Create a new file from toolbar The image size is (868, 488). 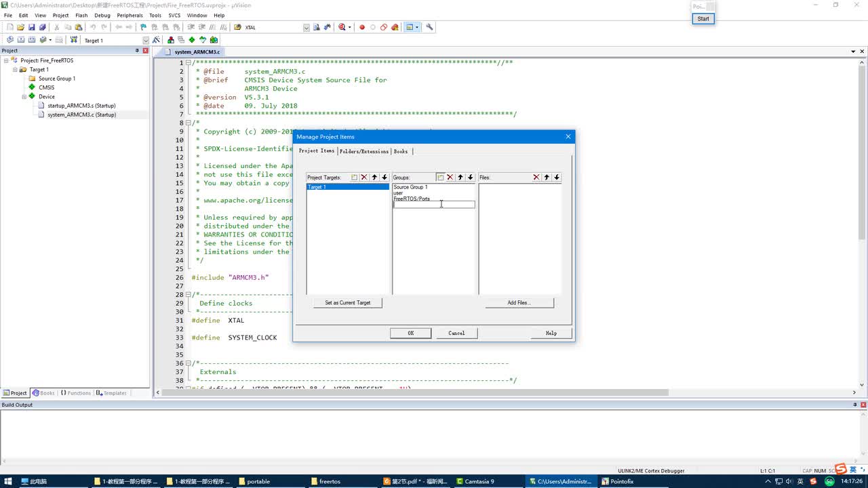point(9,27)
